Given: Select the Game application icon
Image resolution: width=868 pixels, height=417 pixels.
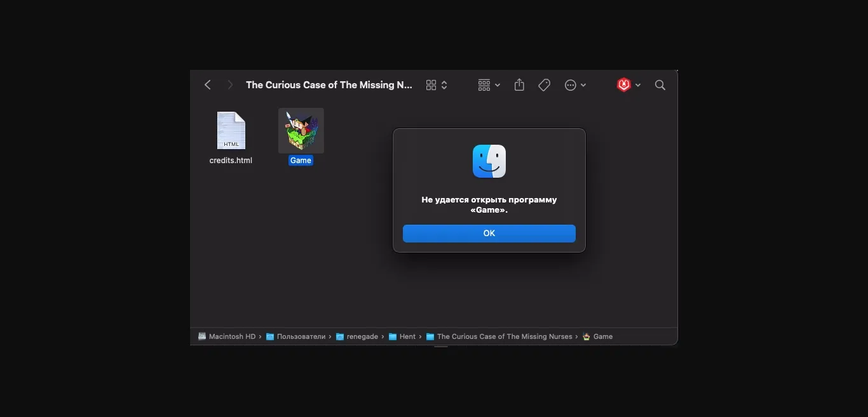Looking at the screenshot, I should click(x=301, y=130).
